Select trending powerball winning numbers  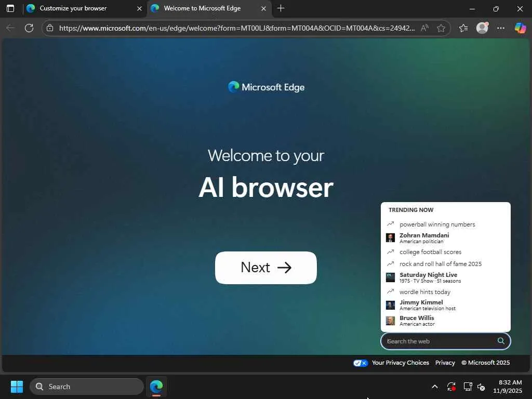pyautogui.click(x=445, y=224)
